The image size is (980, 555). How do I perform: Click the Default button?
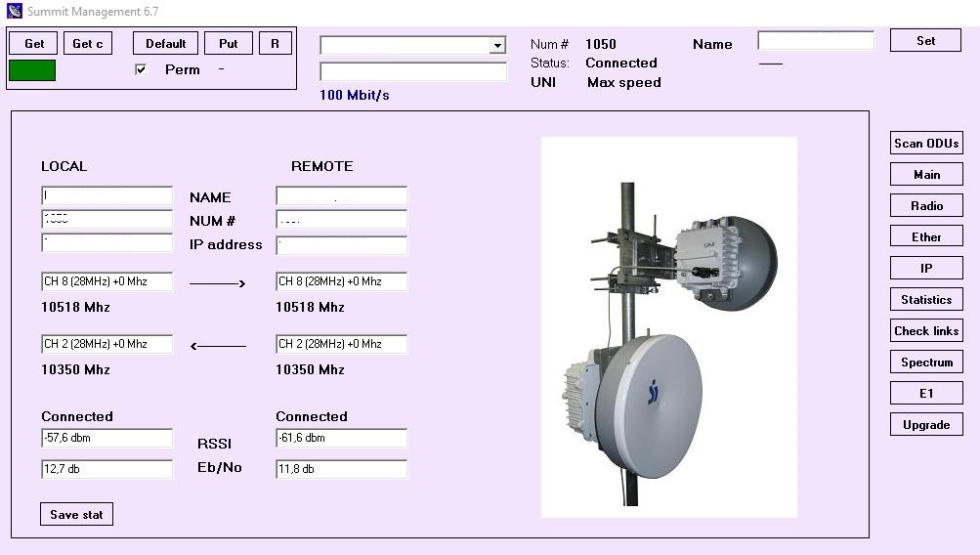click(x=166, y=44)
